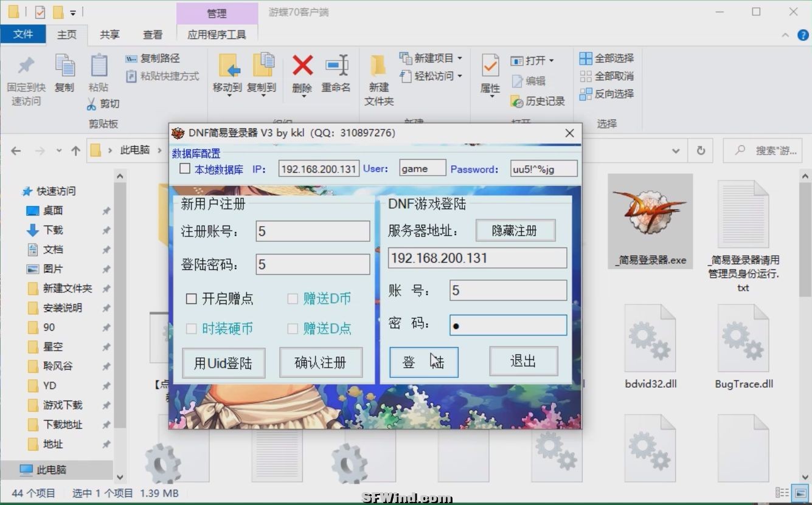This screenshot has width=812, height=505.
Task: Toggle 本地数据库 checkbox
Action: (185, 168)
